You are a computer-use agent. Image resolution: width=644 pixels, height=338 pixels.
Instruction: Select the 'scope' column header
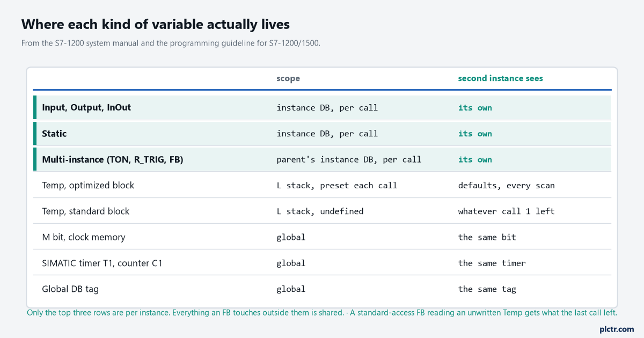tap(288, 78)
